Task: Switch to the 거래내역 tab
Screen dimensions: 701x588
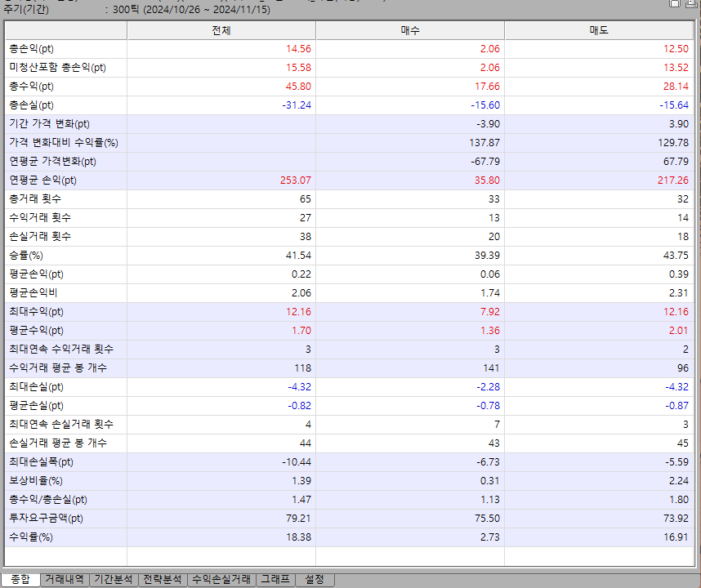Action: coord(65,579)
